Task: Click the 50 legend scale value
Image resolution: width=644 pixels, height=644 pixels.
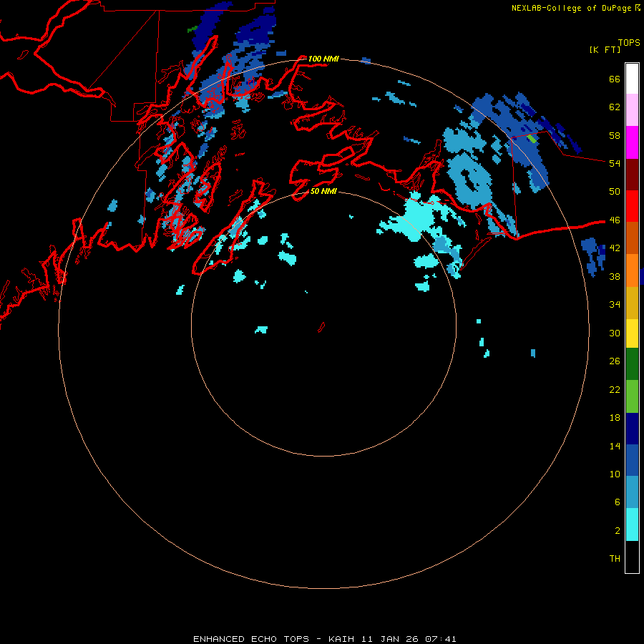Action: 615,191
